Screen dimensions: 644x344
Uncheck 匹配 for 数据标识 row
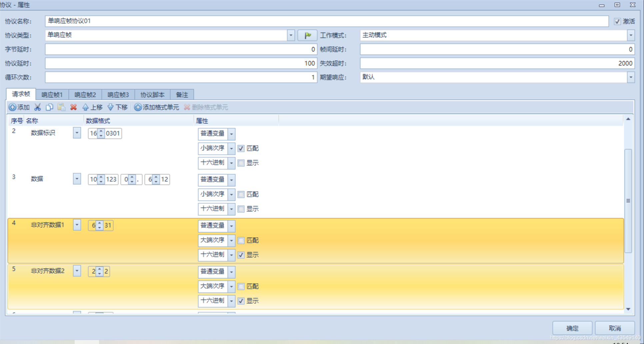241,148
